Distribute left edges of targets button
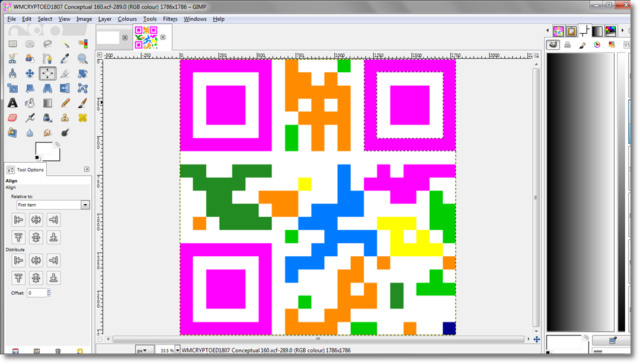 click(18, 260)
